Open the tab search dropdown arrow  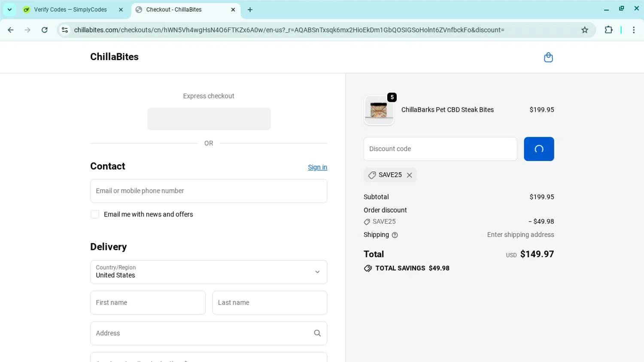tap(9, 9)
